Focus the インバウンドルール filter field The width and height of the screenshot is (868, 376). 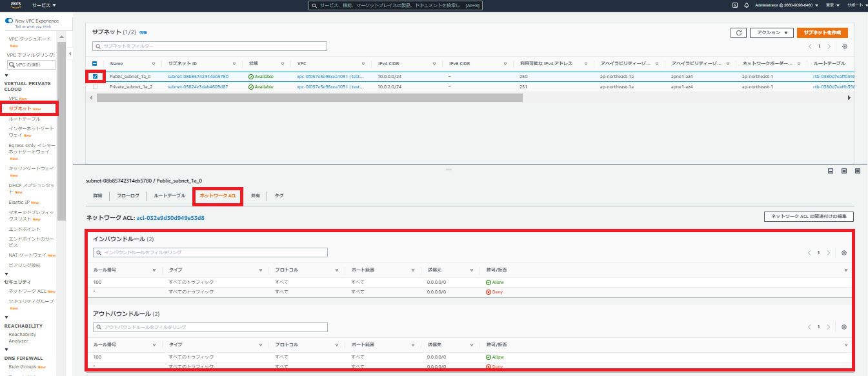(x=210, y=253)
